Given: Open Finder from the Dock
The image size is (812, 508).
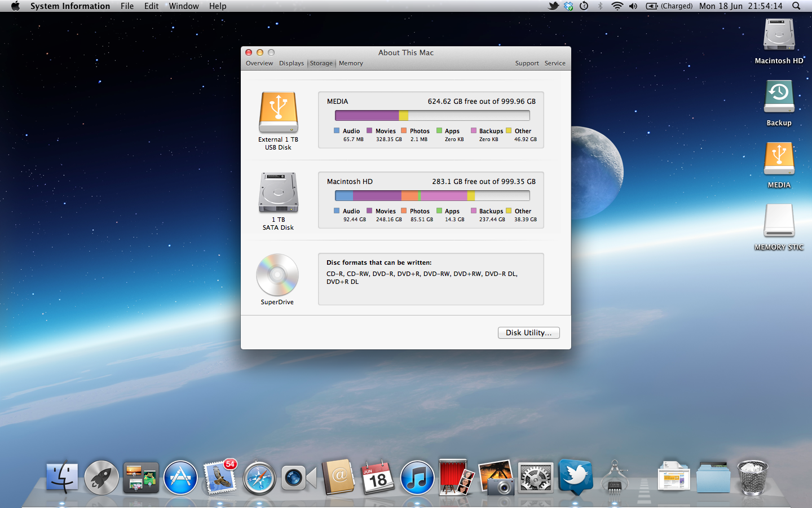Looking at the screenshot, I should [62, 478].
